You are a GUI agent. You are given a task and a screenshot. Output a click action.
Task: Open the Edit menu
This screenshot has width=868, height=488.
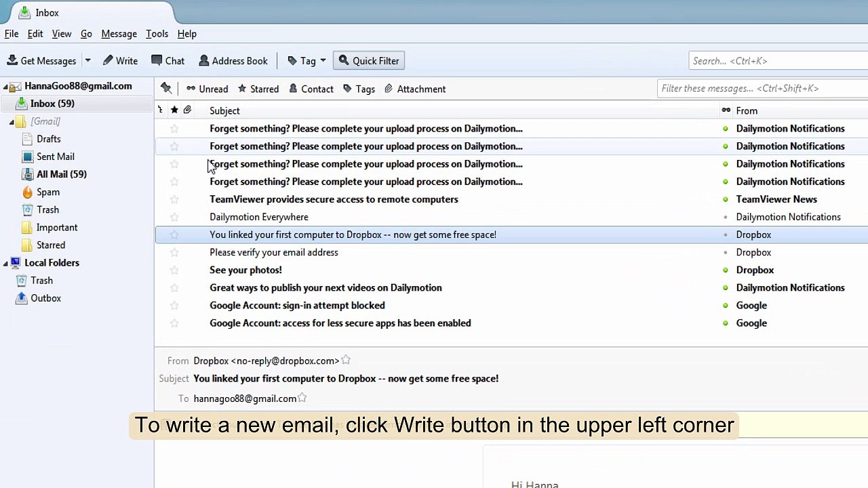tap(35, 34)
